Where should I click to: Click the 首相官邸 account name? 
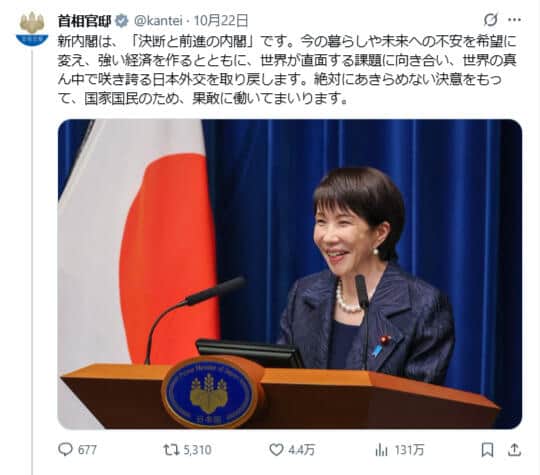coord(84,21)
